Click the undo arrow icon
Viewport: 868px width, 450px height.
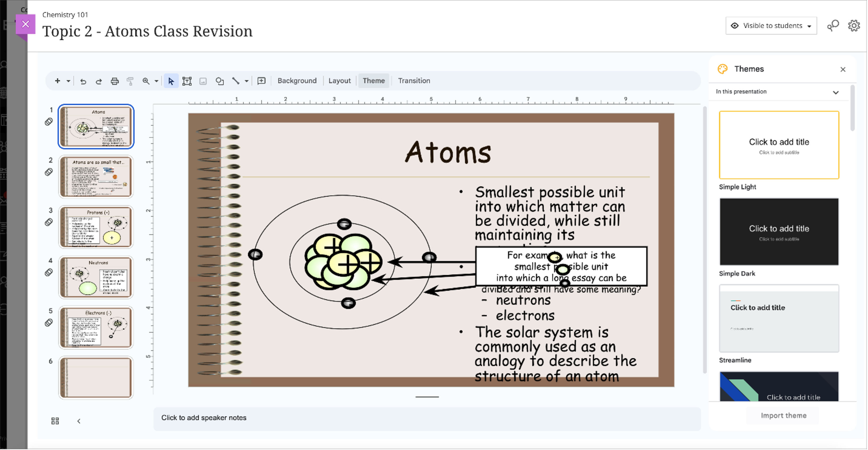tap(83, 81)
